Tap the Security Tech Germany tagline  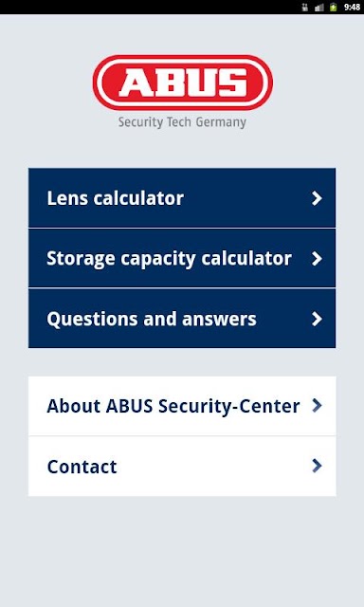182,122
